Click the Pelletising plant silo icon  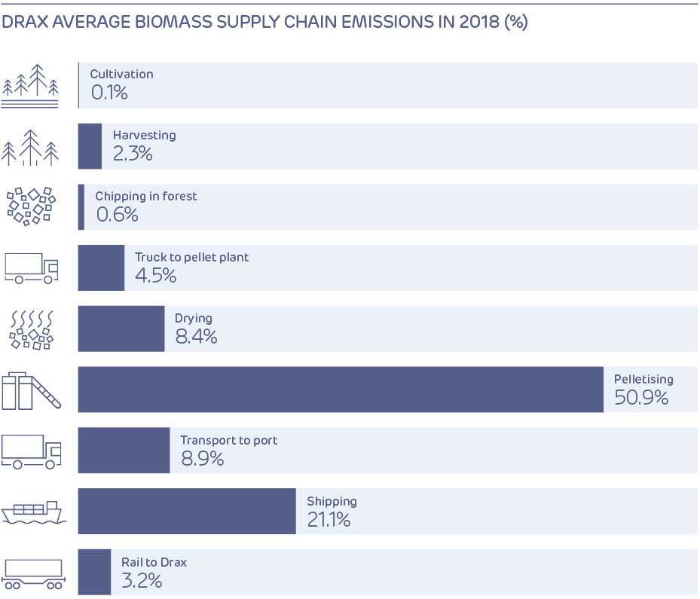[31, 390]
